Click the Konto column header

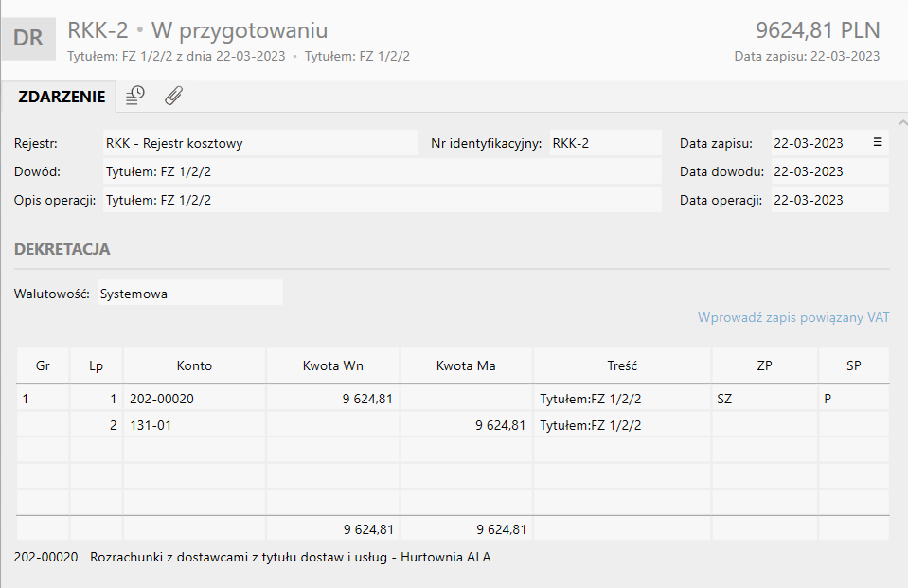195,365
